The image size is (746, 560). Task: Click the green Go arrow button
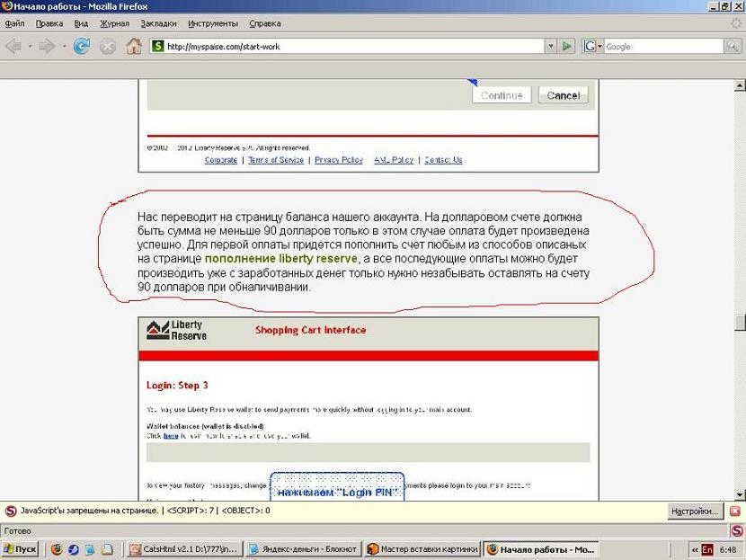point(566,46)
